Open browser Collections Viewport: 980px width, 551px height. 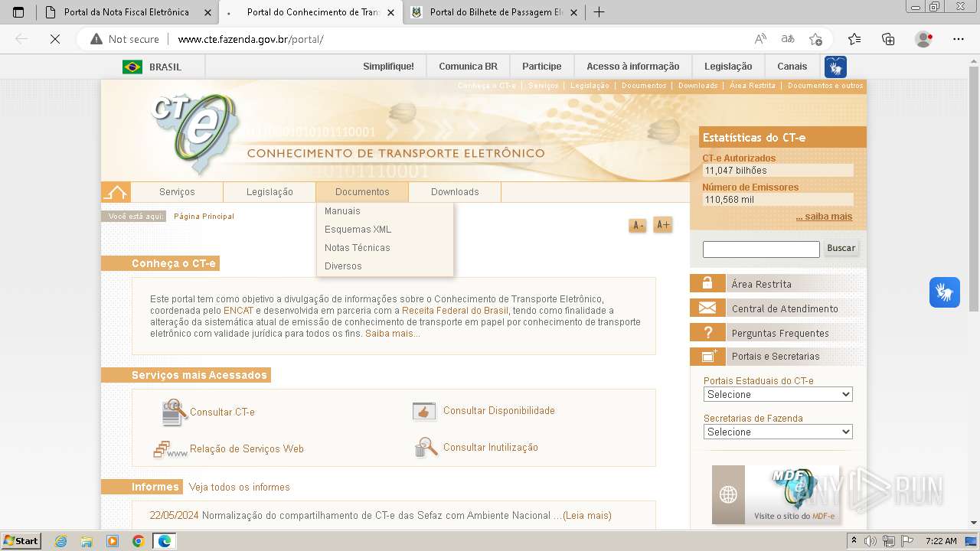click(x=888, y=39)
